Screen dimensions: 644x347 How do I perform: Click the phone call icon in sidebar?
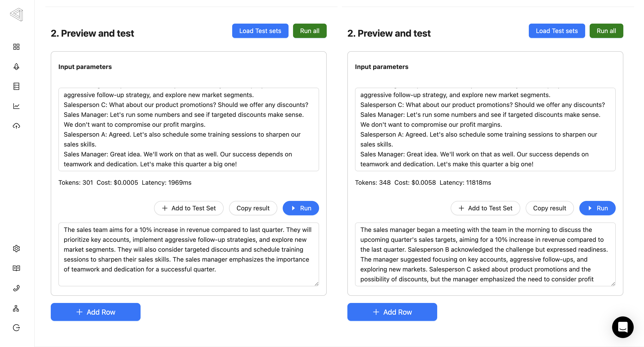(16, 288)
